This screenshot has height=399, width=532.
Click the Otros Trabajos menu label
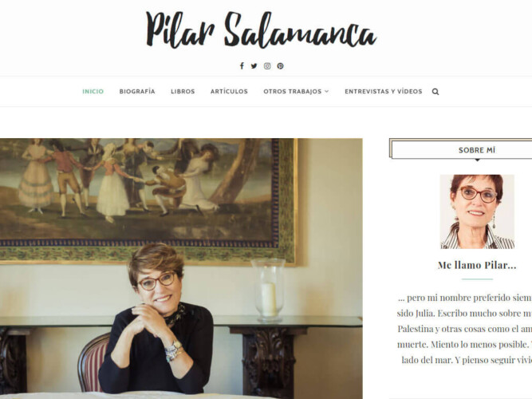click(x=292, y=91)
